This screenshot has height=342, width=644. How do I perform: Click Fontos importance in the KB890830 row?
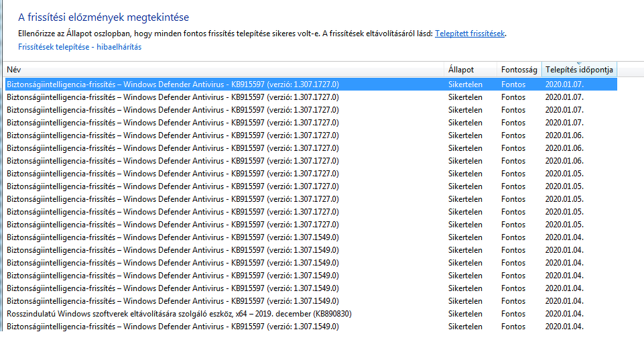point(513,314)
